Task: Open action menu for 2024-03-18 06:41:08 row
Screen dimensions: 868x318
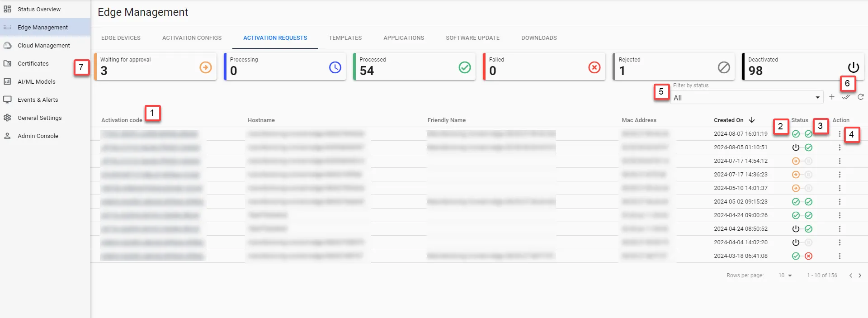Action: tap(840, 256)
